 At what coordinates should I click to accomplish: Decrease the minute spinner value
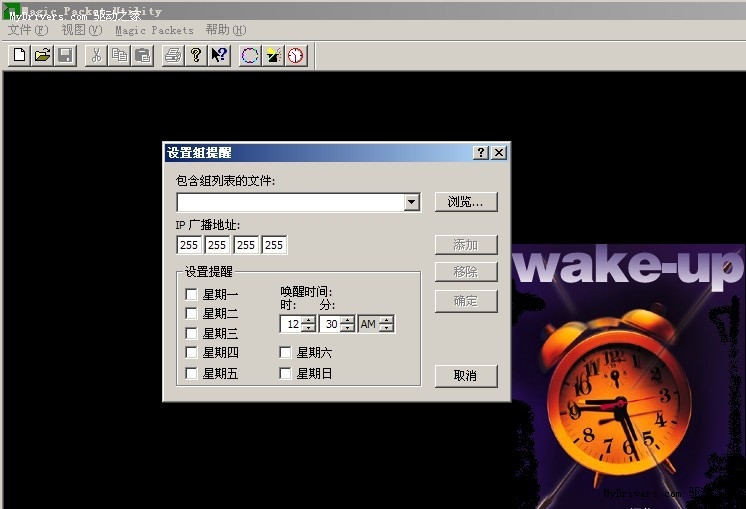347,328
